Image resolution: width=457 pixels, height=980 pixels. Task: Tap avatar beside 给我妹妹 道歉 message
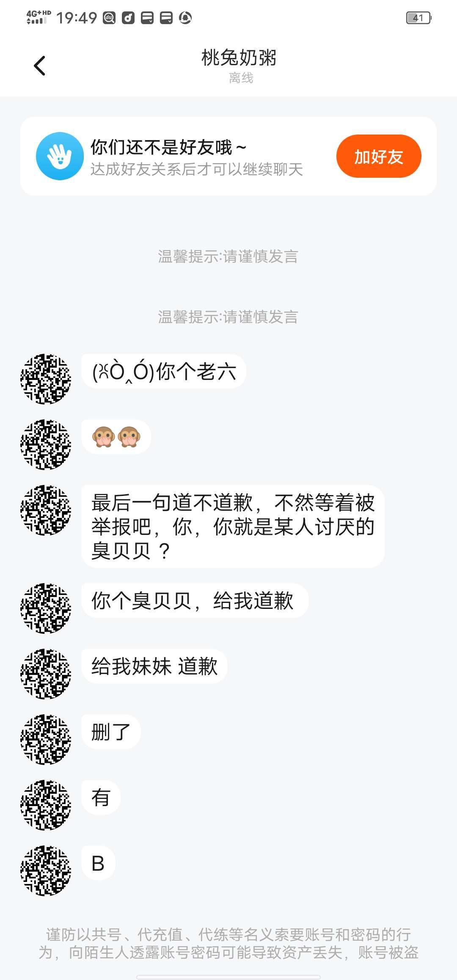[46, 674]
